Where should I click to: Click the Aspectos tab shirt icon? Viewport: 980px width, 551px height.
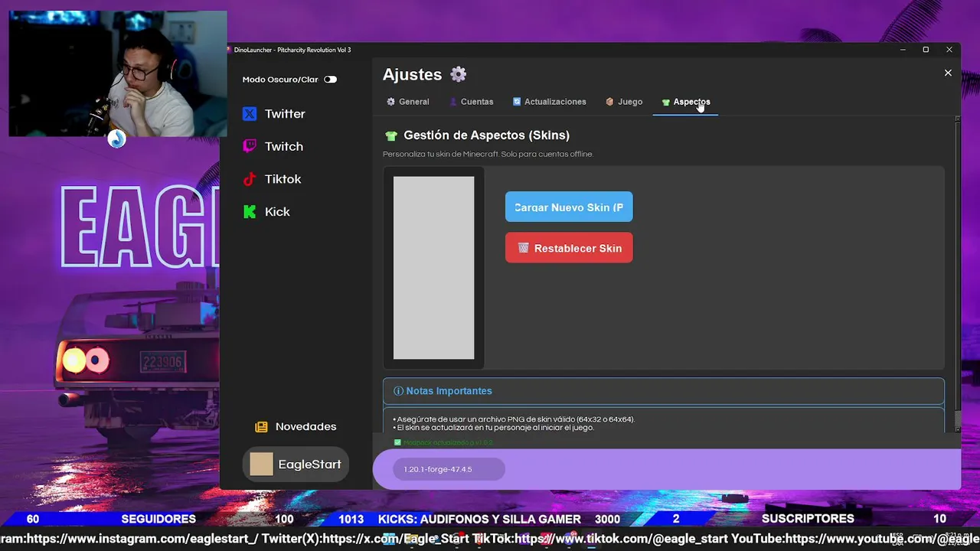[665, 103]
